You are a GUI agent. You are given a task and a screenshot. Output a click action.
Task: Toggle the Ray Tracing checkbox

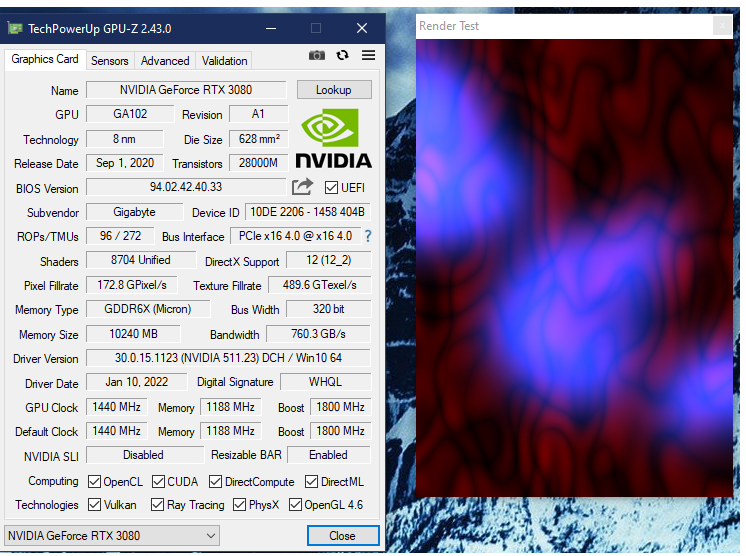click(x=157, y=505)
